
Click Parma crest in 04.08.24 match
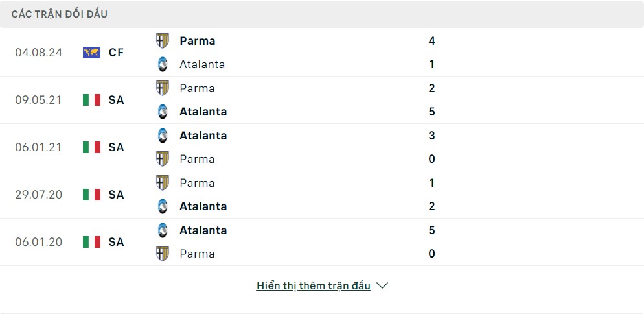point(163,41)
